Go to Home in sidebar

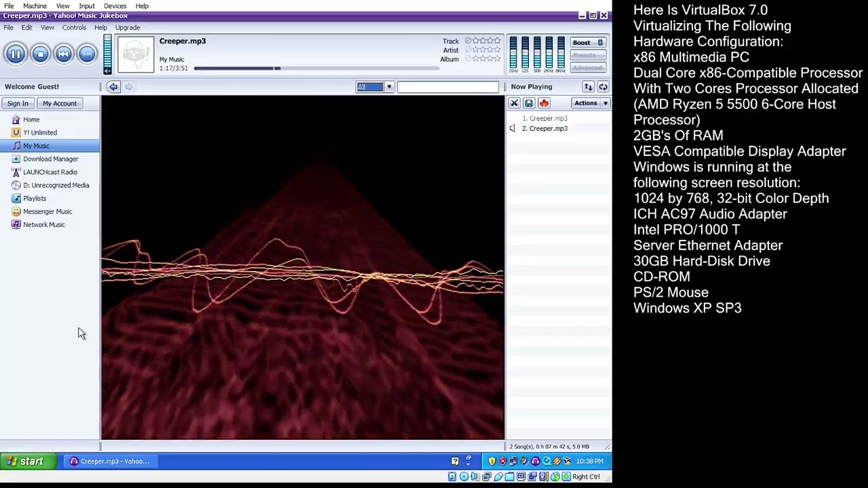[31, 120]
